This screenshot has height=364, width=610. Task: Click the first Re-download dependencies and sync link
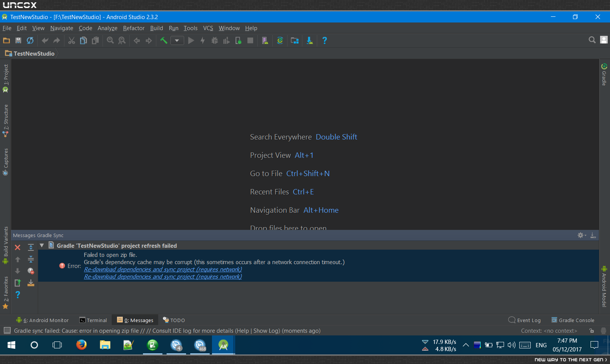[x=163, y=269]
